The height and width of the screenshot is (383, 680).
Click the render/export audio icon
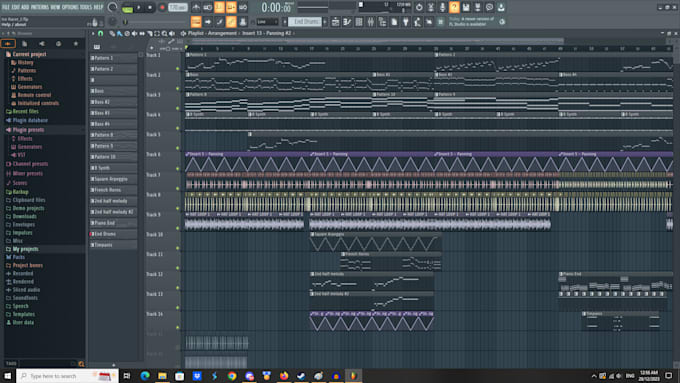[x=477, y=7]
